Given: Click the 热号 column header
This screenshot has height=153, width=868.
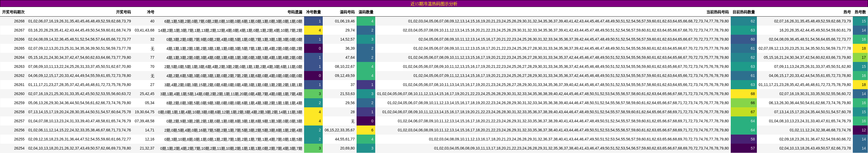Looking at the screenshot, I should tap(847, 12).
